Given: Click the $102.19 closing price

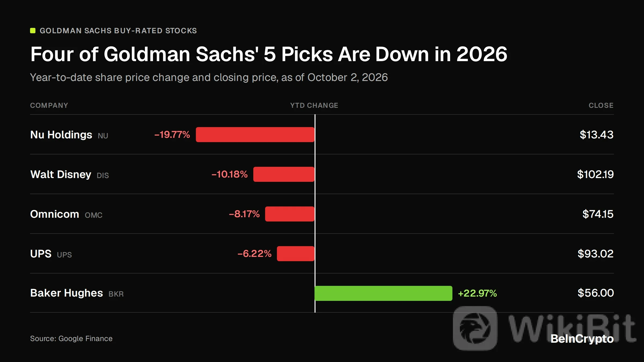Looking at the screenshot, I should 595,174.
